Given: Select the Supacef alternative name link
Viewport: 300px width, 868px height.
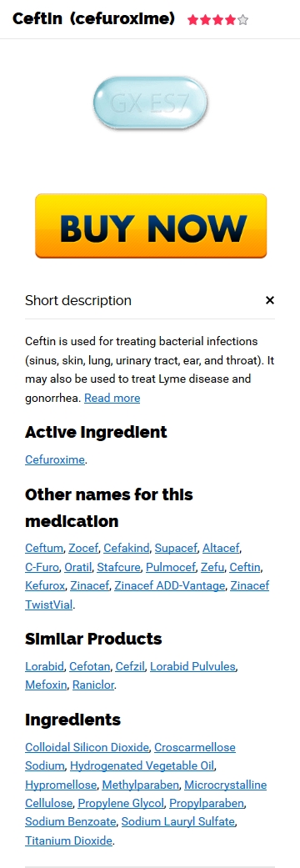Looking at the screenshot, I should coord(176,548).
